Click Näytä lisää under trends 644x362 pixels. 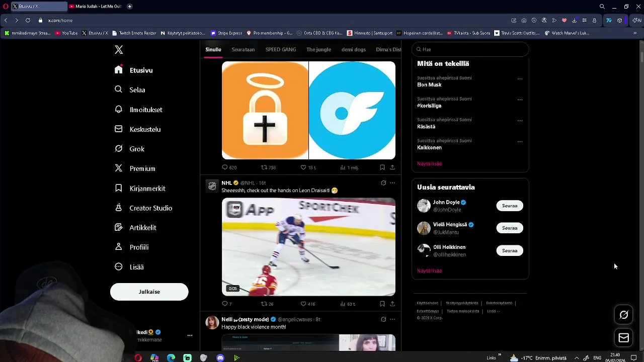coord(429,164)
